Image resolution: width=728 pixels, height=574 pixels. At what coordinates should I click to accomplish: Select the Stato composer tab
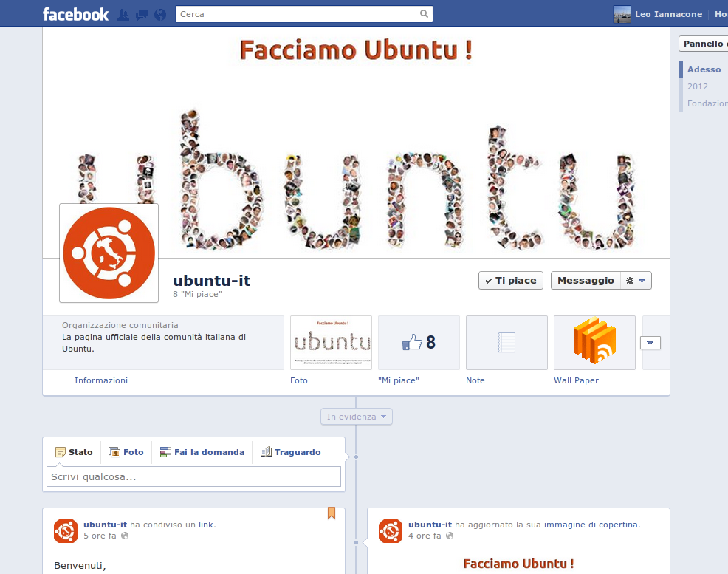pyautogui.click(x=74, y=452)
